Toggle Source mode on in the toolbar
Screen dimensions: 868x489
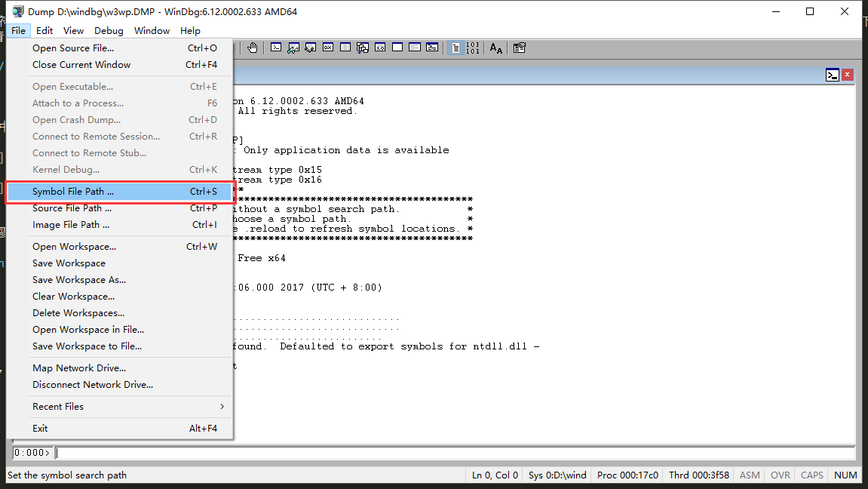(455, 48)
